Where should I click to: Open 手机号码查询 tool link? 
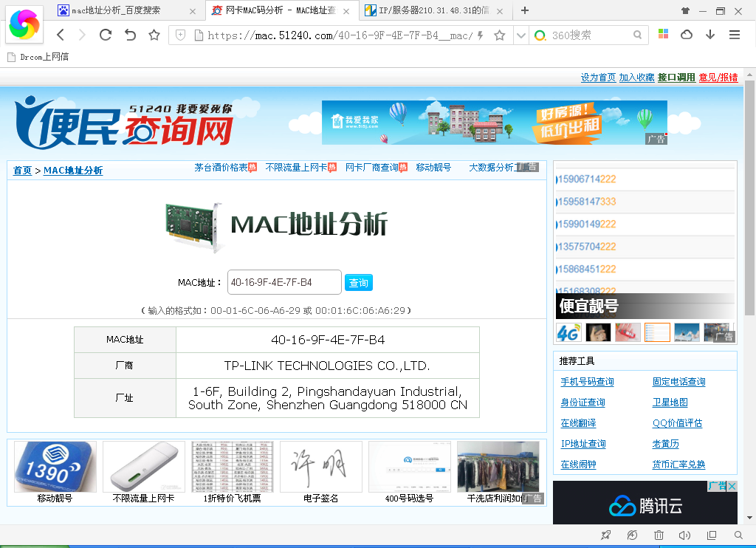tap(587, 382)
